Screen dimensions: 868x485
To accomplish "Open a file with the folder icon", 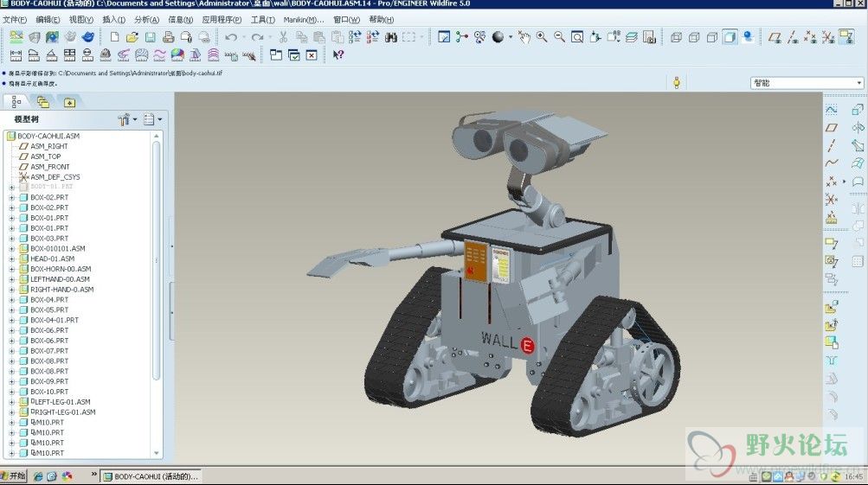I will 132,37.
